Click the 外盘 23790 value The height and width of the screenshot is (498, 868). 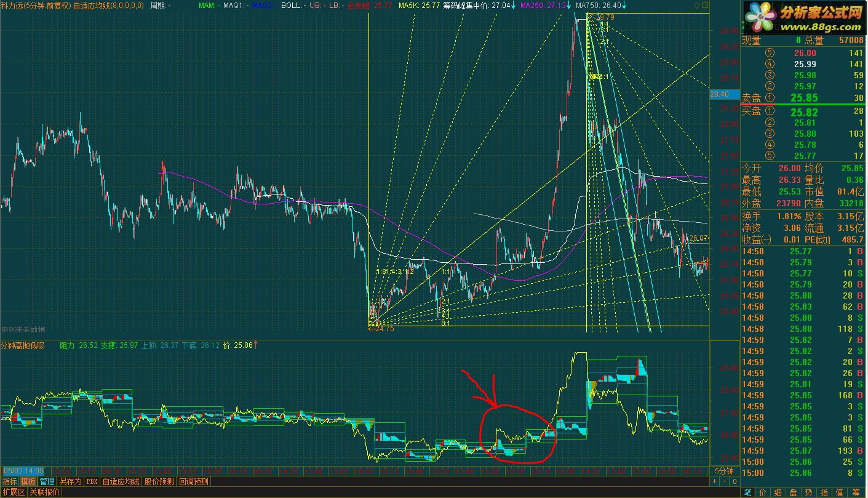(787, 203)
